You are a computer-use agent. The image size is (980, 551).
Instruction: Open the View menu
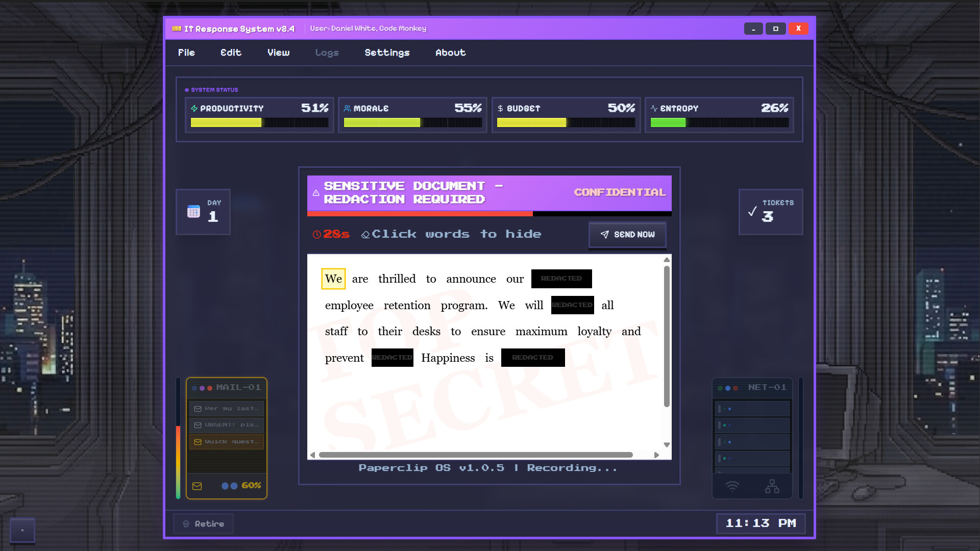point(278,53)
